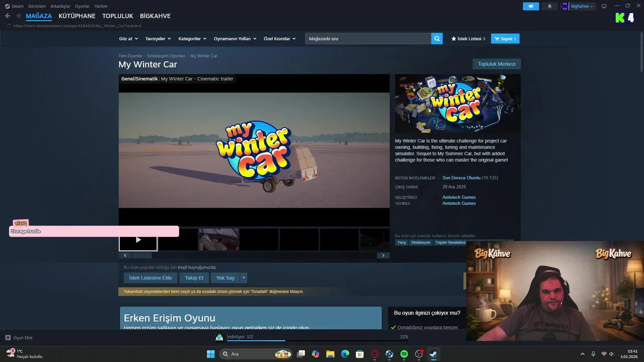Open Task View on the taskbar

[x=301, y=354]
